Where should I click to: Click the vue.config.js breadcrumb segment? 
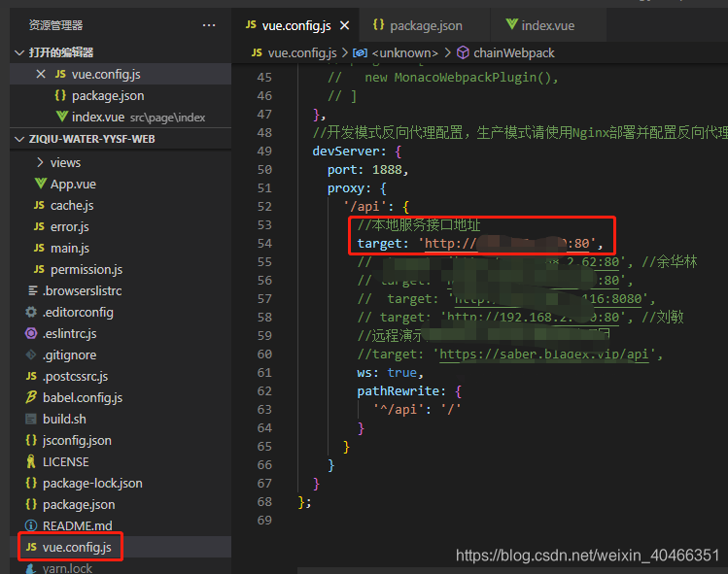pyautogui.click(x=302, y=52)
